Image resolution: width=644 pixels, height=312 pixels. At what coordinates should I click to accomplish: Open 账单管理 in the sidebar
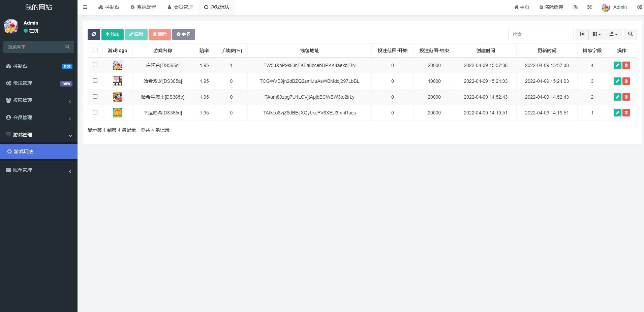pyautogui.click(x=39, y=170)
